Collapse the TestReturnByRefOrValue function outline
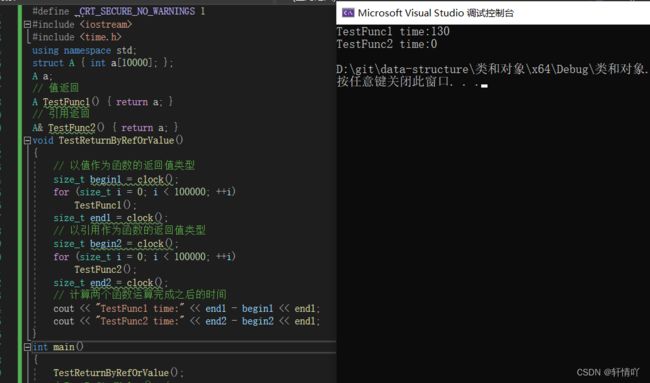650x383 pixels. click(27, 141)
